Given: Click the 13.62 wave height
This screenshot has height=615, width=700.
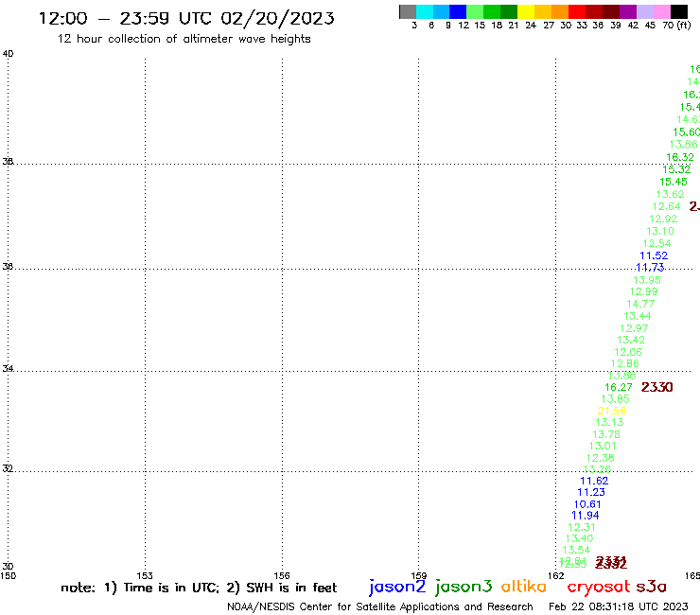Looking at the screenshot, I should coord(670,194).
